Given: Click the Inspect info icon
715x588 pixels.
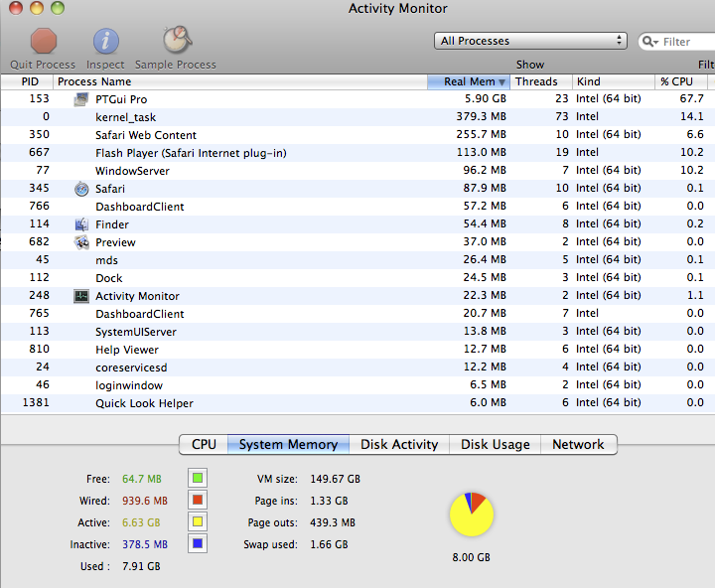Looking at the screenshot, I should (106, 41).
